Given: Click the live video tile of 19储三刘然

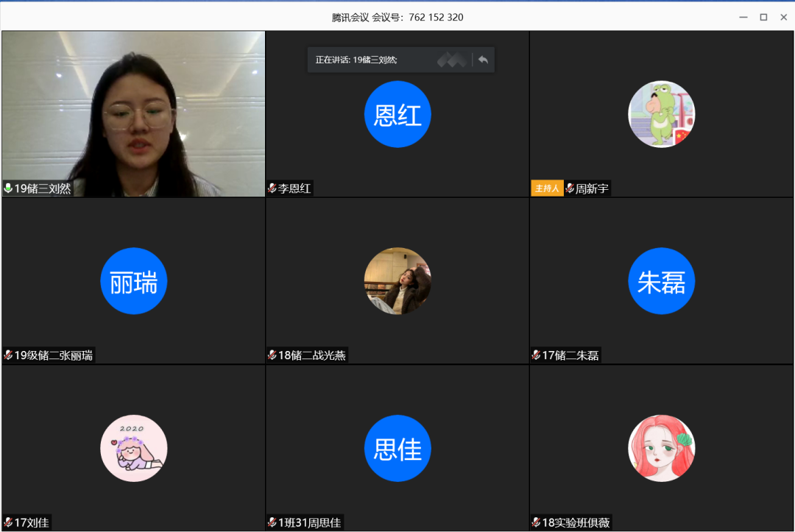Looking at the screenshot, I should (133, 110).
